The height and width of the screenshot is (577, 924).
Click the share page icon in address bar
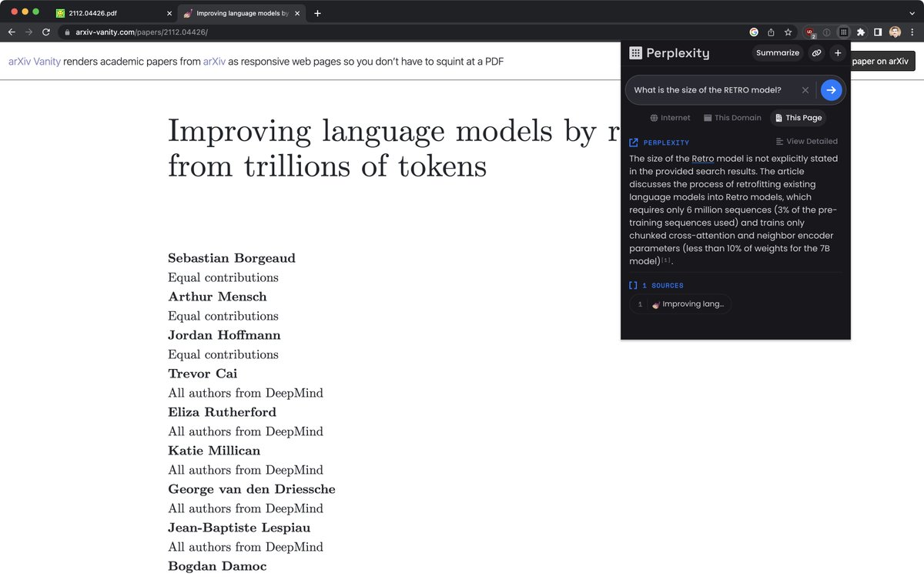pyautogui.click(x=771, y=32)
